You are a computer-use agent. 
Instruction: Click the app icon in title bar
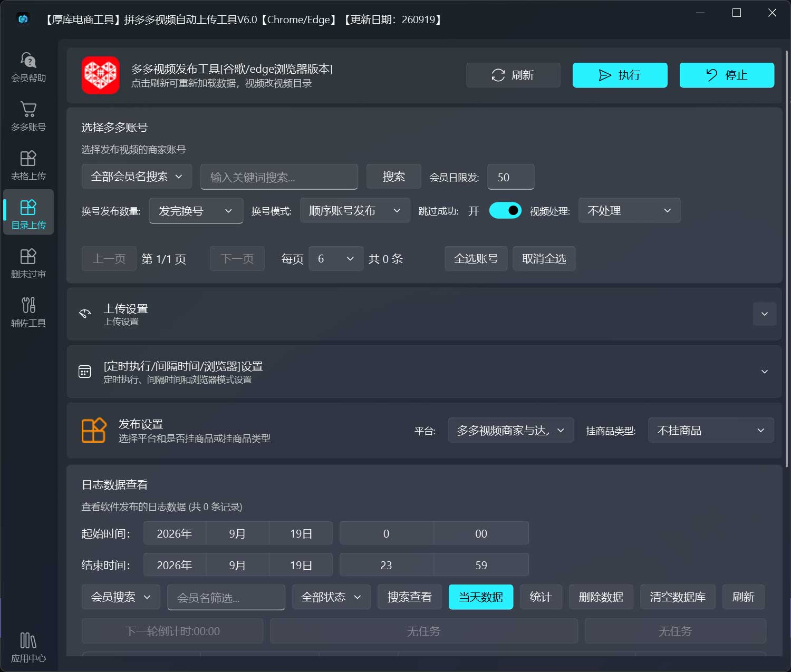pos(23,19)
